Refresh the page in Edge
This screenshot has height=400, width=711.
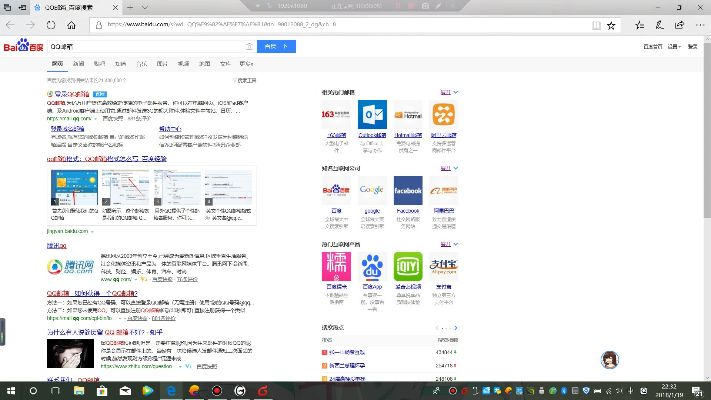51,25
